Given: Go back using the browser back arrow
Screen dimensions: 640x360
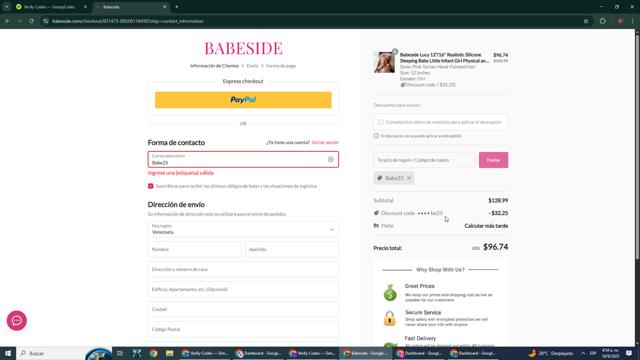Looking at the screenshot, I should 8,21.
